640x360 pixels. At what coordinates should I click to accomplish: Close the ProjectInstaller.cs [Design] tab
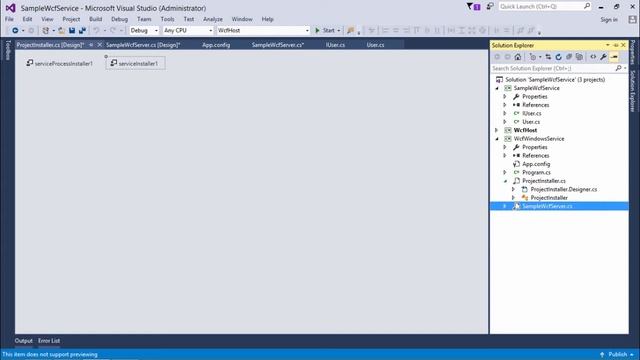click(99, 45)
